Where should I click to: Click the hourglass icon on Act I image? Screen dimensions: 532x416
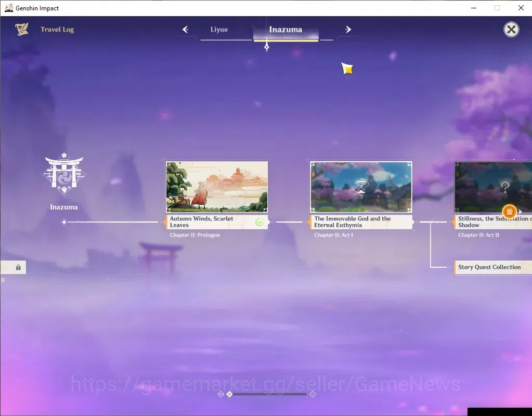point(361,187)
